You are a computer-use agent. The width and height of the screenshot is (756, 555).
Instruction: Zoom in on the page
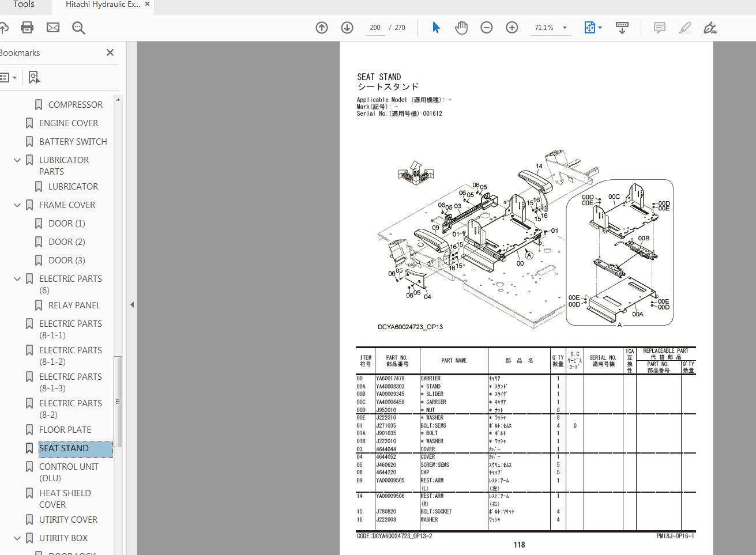511,27
